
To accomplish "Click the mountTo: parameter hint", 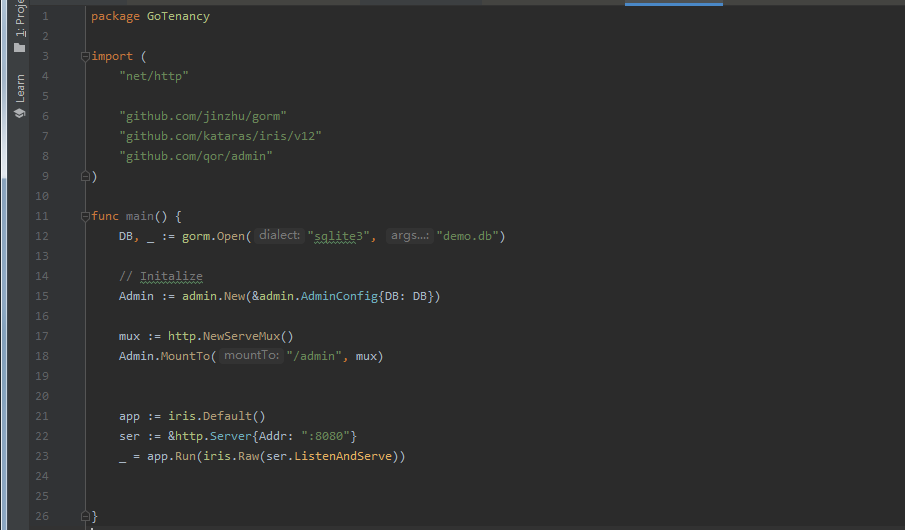I will point(251,355).
